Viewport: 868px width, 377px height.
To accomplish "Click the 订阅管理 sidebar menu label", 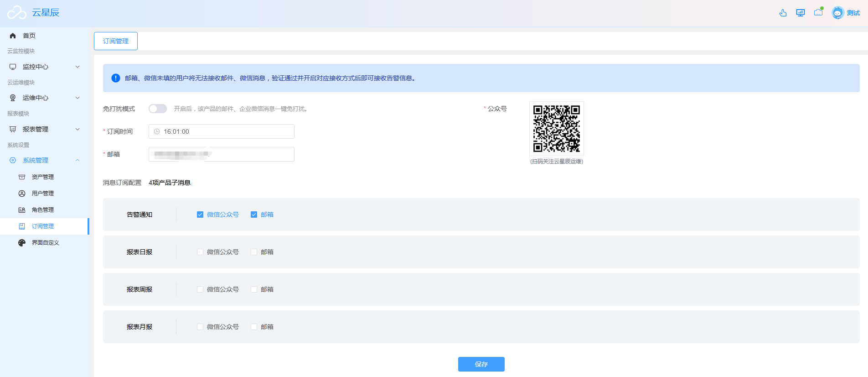I will point(43,226).
